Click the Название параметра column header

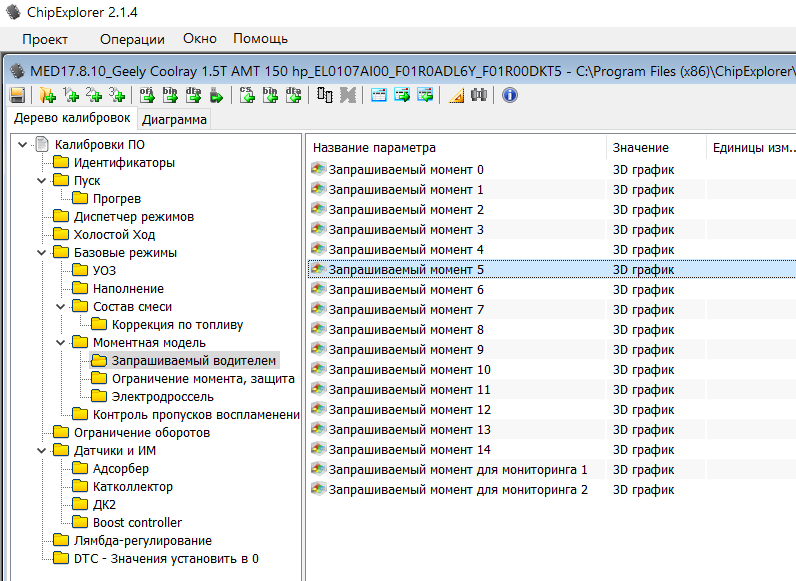pyautogui.click(x=375, y=147)
